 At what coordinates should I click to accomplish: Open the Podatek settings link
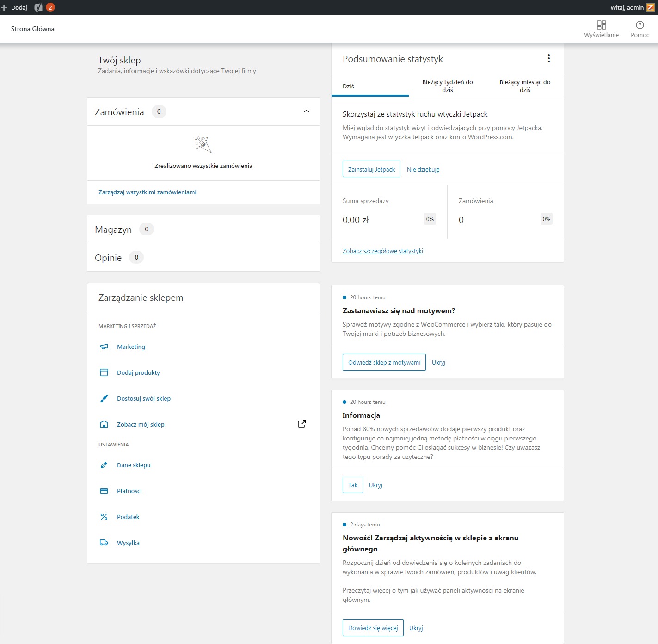[128, 517]
